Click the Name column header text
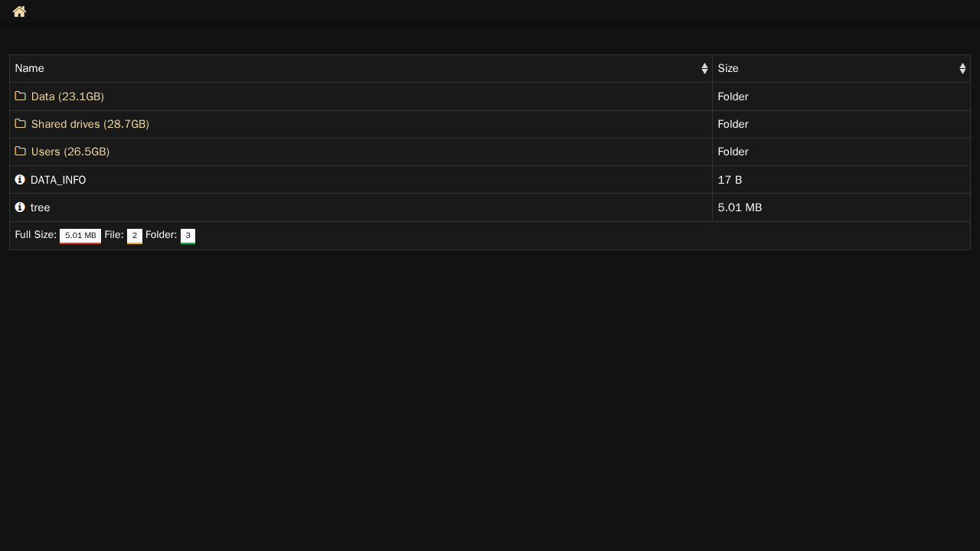This screenshot has height=551, width=980. 30,69
